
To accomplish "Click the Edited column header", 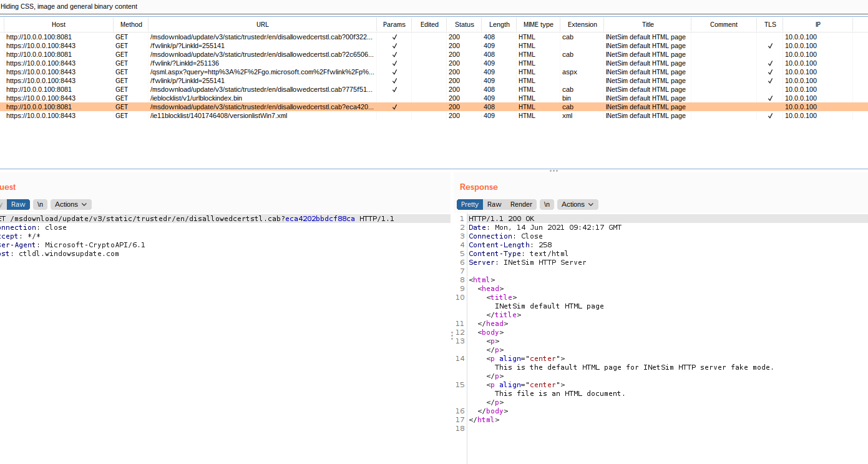I will pyautogui.click(x=429, y=24).
